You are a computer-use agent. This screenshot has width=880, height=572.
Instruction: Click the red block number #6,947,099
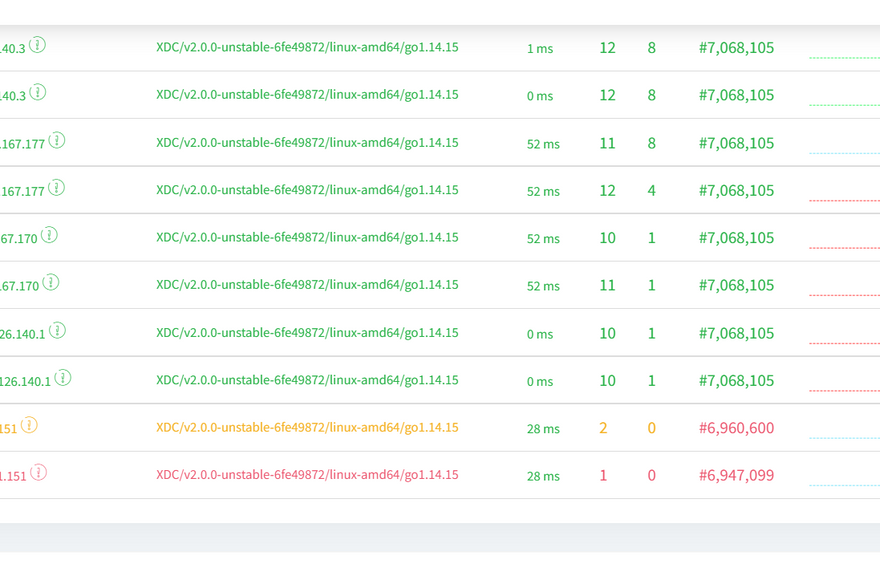click(x=736, y=475)
